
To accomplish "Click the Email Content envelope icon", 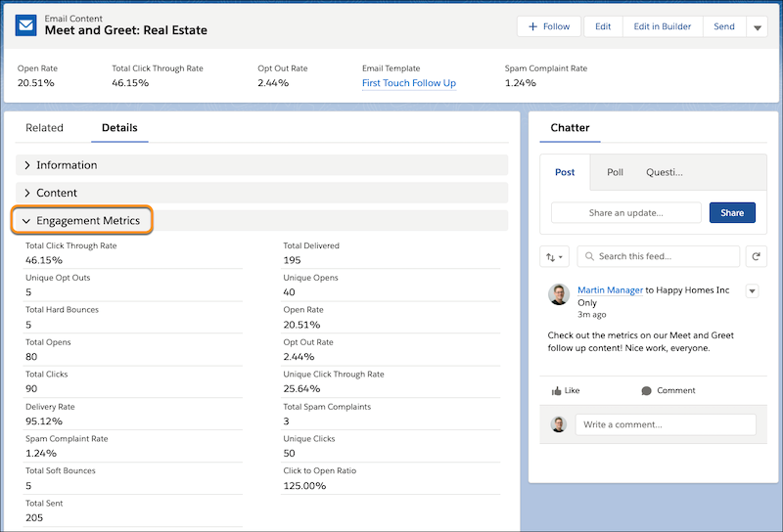I will (26, 26).
